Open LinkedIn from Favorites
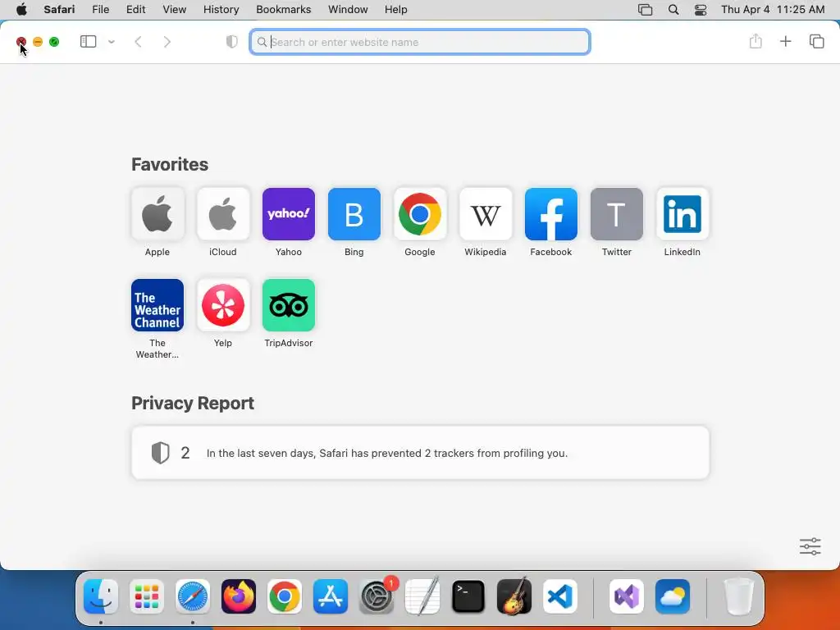840x630 pixels. (682, 214)
